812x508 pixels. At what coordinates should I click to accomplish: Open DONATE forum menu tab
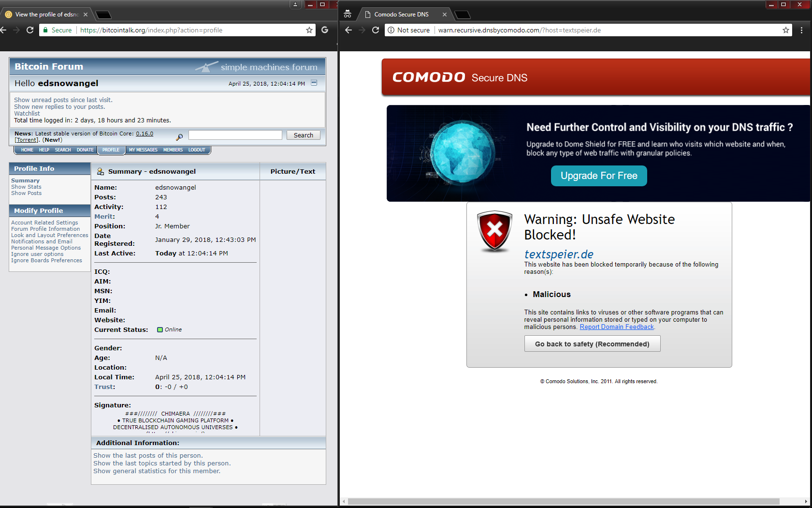point(85,150)
